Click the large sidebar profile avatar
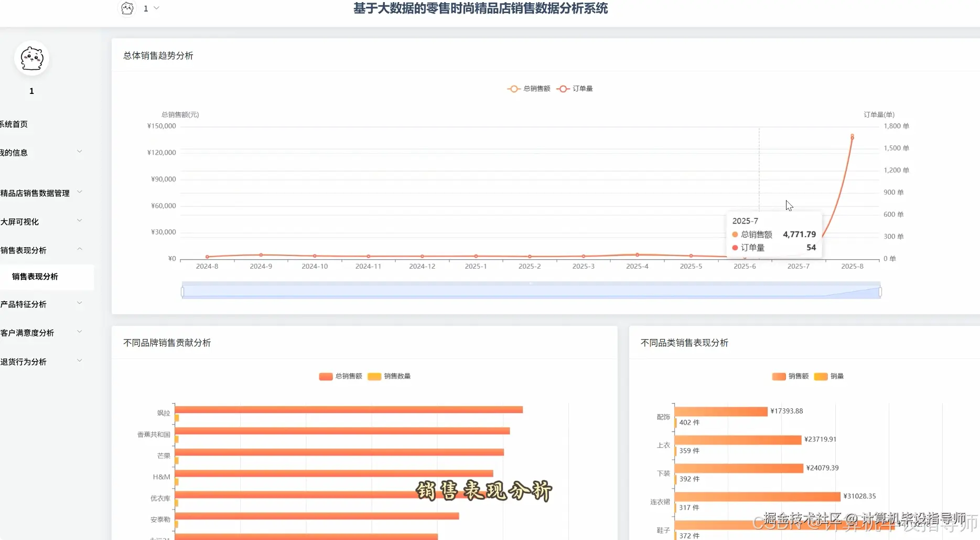Viewport: 980px width, 540px height. click(x=32, y=58)
